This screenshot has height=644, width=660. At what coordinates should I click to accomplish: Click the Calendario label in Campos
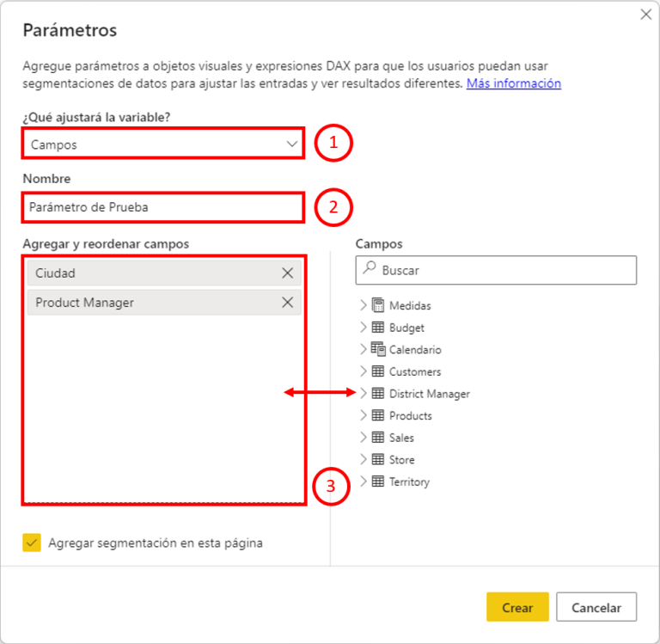(x=415, y=350)
